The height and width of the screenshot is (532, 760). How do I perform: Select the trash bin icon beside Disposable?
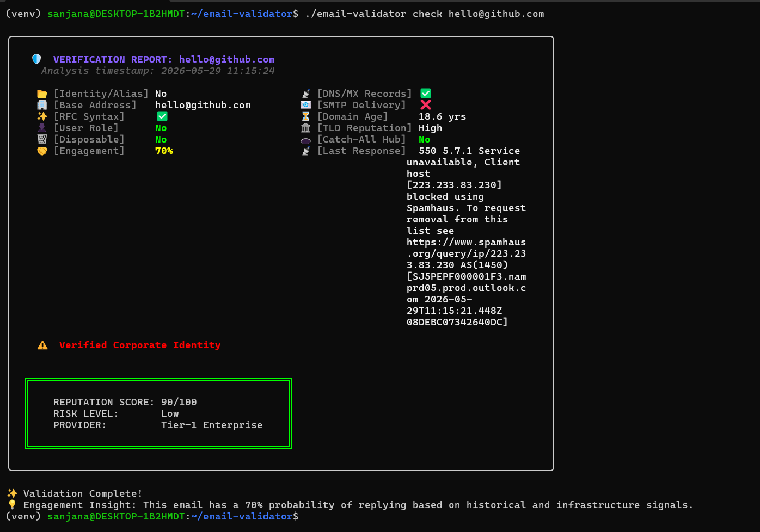click(x=42, y=139)
